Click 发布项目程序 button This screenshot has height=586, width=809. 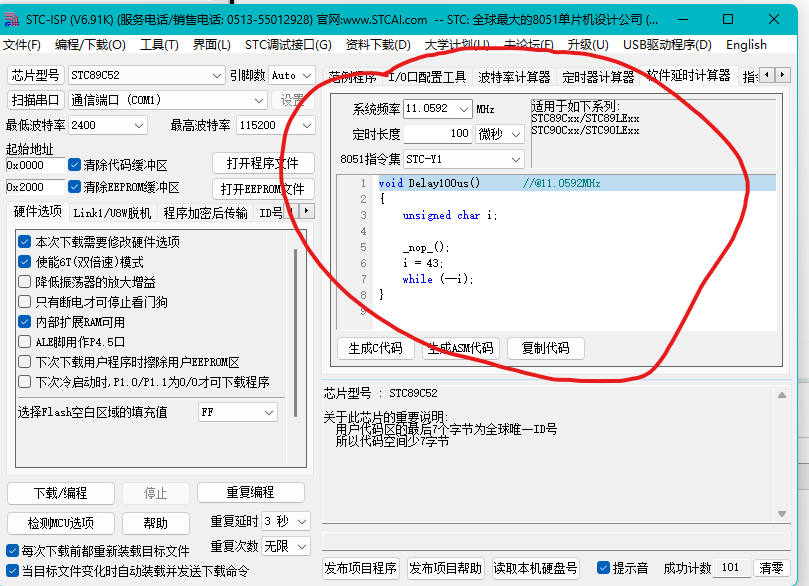coord(360,568)
